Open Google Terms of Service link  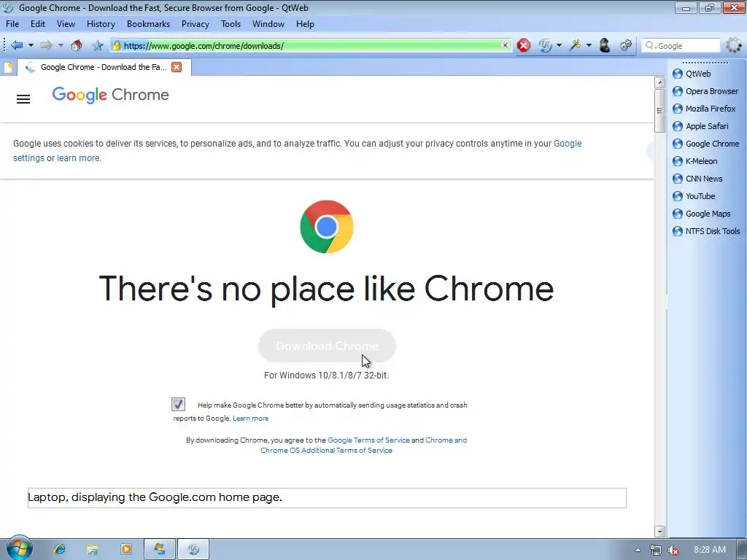[x=368, y=440]
